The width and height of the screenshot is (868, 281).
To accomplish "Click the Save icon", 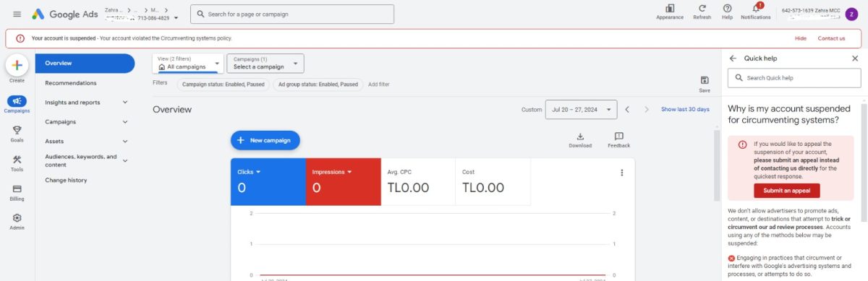I will (x=705, y=80).
